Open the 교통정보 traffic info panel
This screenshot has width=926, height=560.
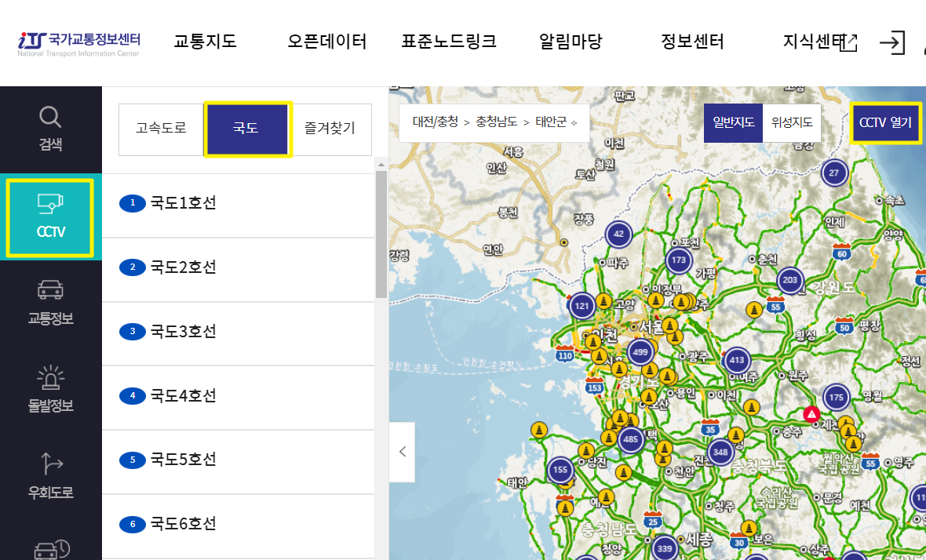pos(50,303)
